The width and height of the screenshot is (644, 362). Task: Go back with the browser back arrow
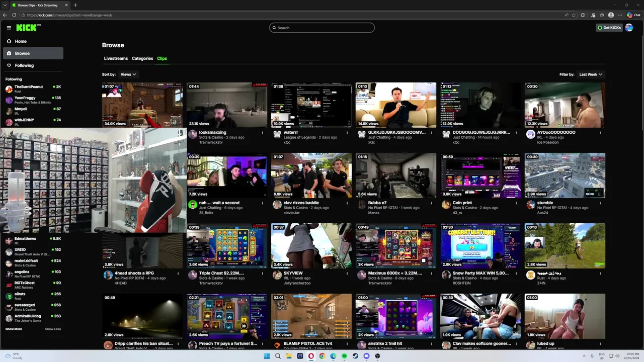(x=5, y=15)
